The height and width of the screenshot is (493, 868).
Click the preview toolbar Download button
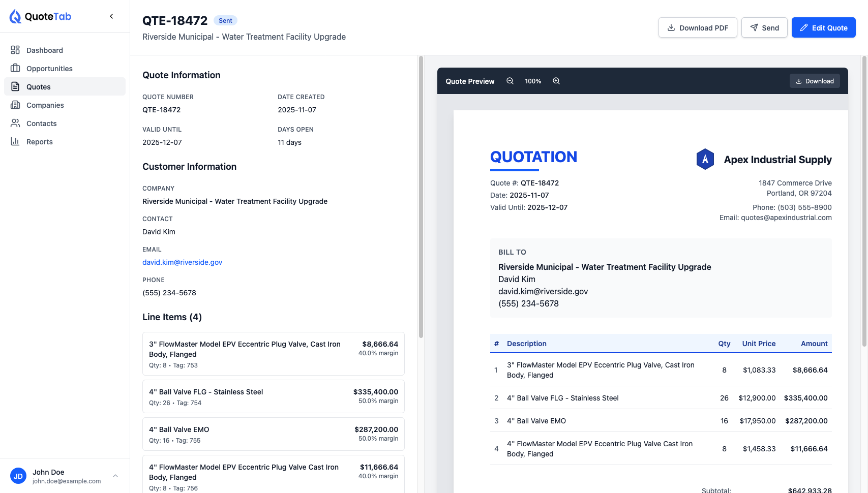(815, 81)
